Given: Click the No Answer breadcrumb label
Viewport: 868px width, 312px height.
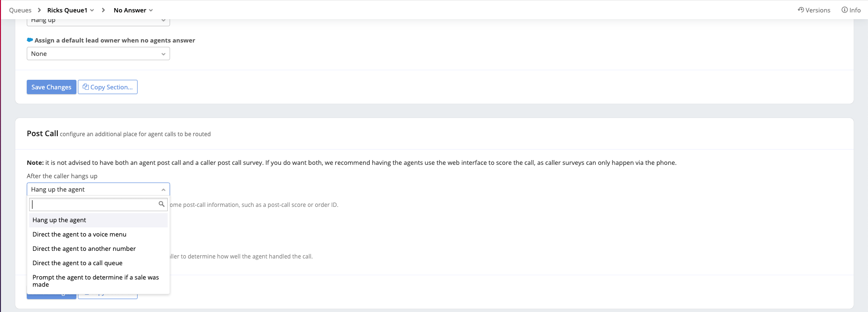Looking at the screenshot, I should coord(129,11).
